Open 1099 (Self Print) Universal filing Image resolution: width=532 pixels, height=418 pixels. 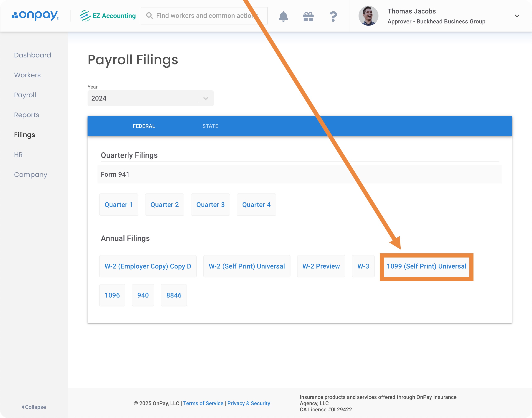point(426,266)
